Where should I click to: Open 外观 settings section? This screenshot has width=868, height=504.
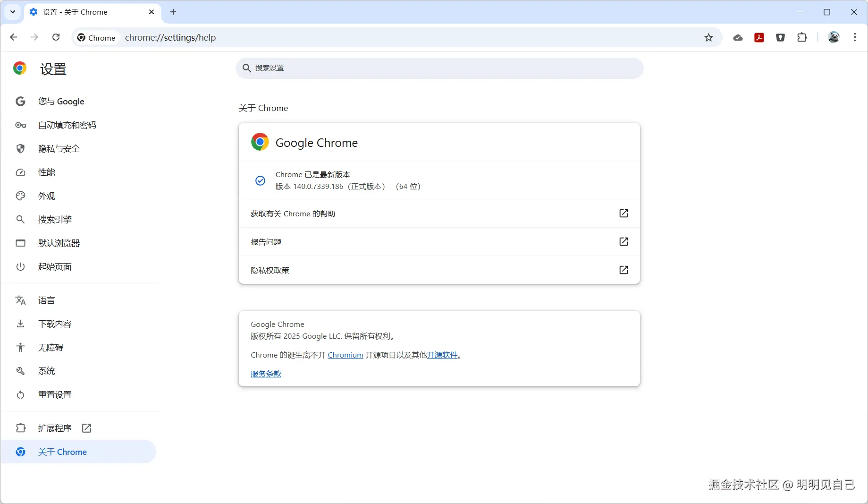(x=78, y=196)
